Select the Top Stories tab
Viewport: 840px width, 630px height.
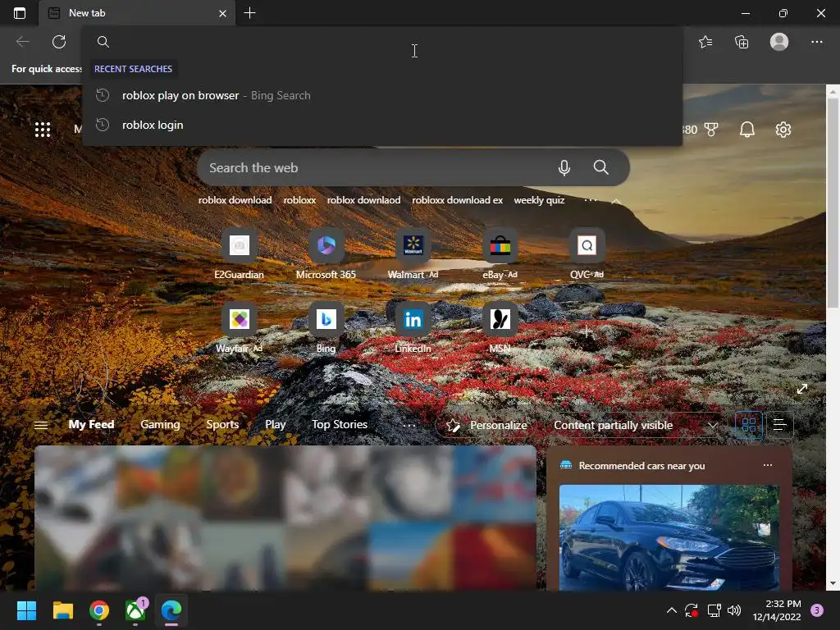pyautogui.click(x=340, y=424)
